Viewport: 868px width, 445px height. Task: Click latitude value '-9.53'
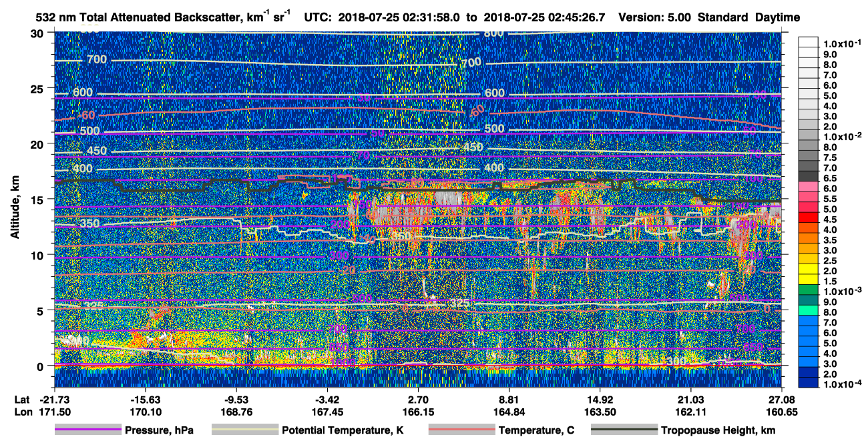(236, 399)
